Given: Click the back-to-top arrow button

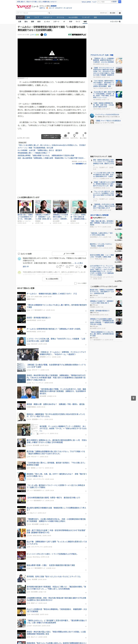Looking at the screenshot, I should [133, 398].
